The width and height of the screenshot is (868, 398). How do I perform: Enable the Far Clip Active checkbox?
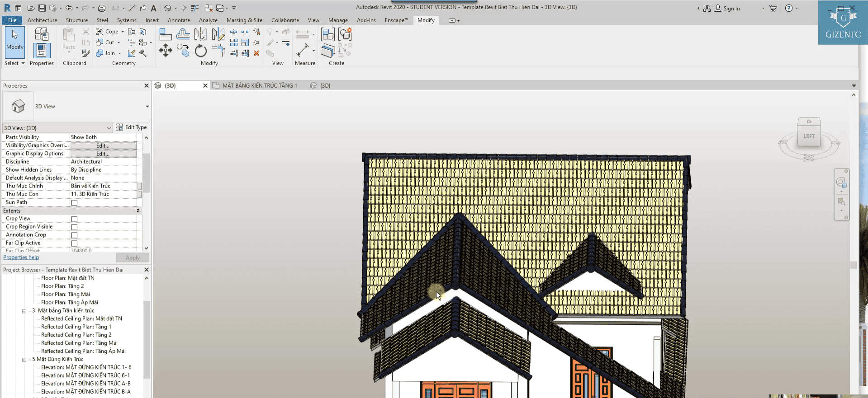click(74, 243)
